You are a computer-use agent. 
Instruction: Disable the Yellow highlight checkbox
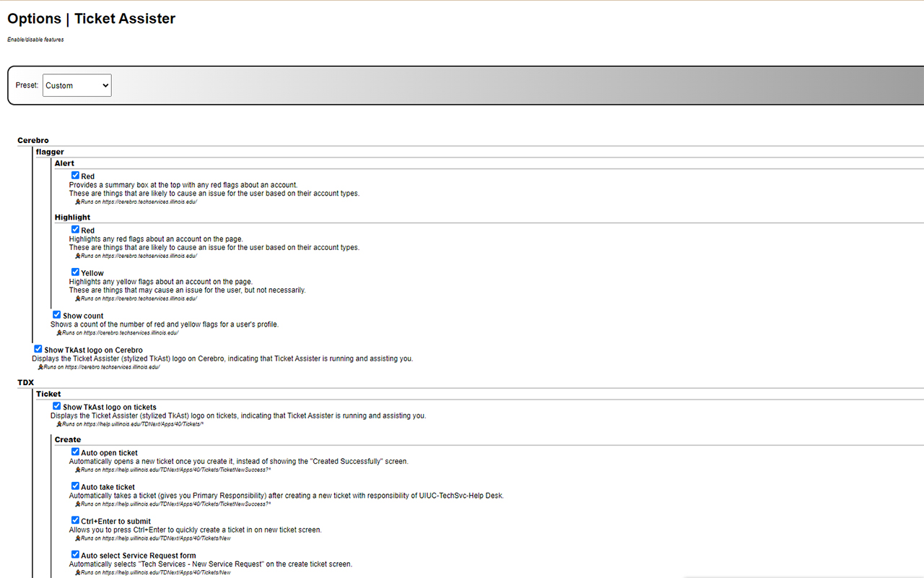(x=75, y=272)
